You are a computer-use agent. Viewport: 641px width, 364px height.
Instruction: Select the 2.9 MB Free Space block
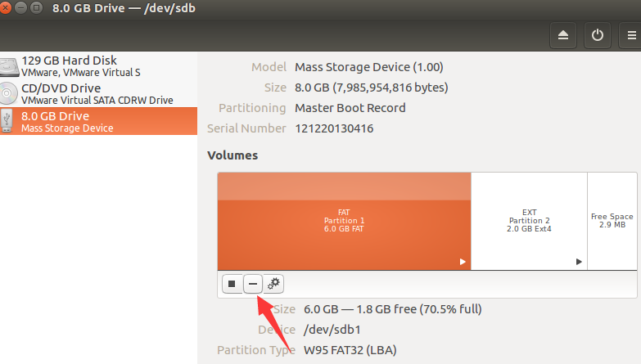click(612, 221)
